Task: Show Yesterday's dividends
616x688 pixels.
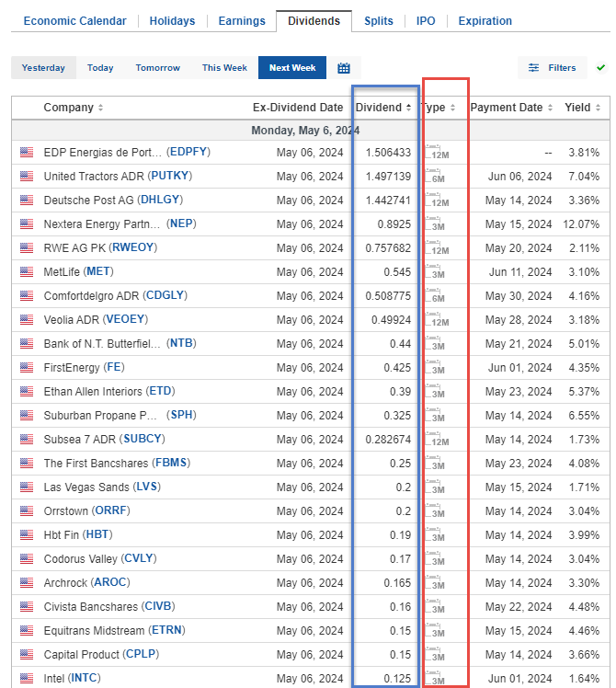Action: 43,67
